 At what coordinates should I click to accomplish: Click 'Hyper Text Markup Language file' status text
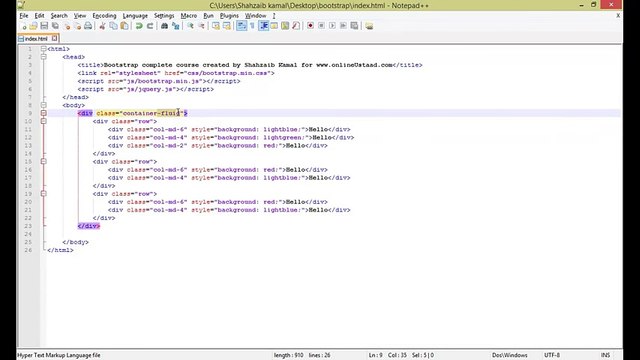point(59,355)
